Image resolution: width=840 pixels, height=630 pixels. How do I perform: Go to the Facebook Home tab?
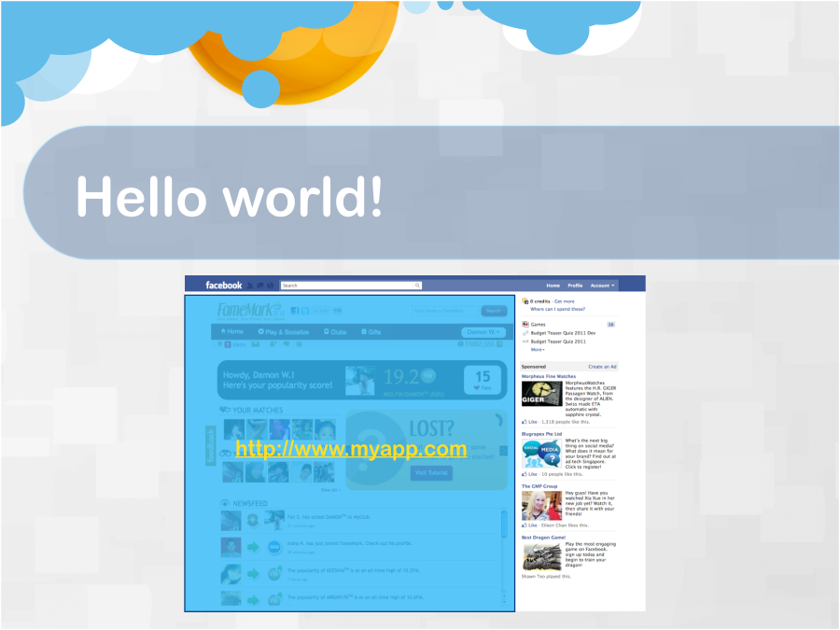(x=553, y=286)
